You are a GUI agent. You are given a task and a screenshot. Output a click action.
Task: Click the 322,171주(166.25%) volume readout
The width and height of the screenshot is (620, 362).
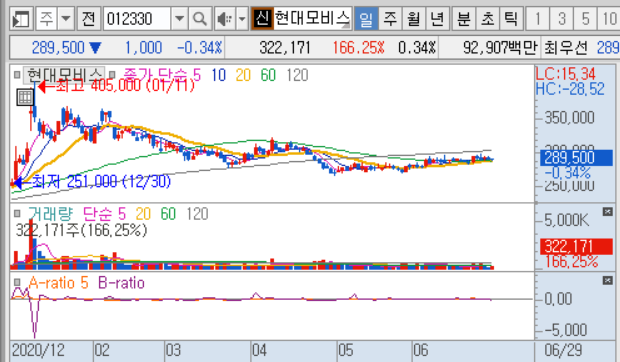click(81, 230)
